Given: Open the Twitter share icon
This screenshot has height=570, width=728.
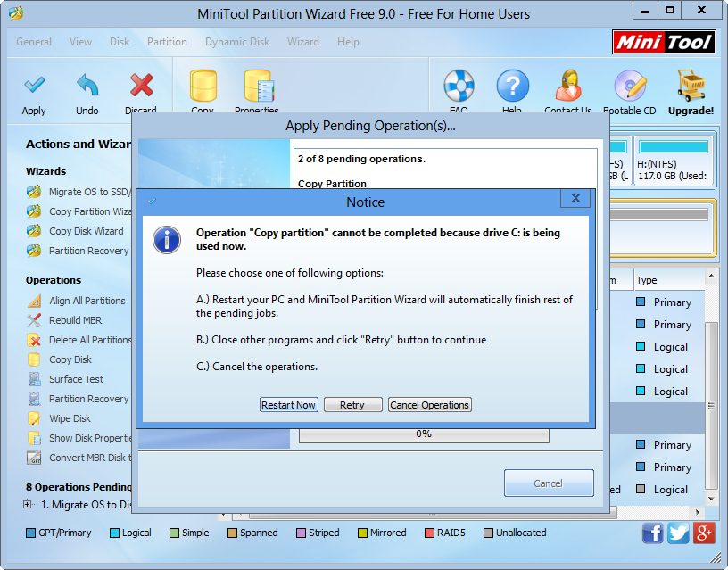Looking at the screenshot, I should (678, 533).
